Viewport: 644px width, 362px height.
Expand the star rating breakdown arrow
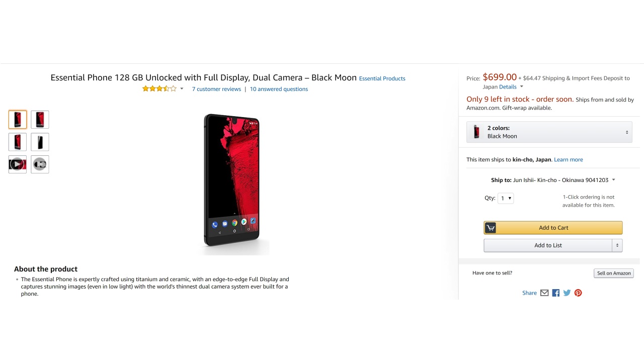point(182,89)
